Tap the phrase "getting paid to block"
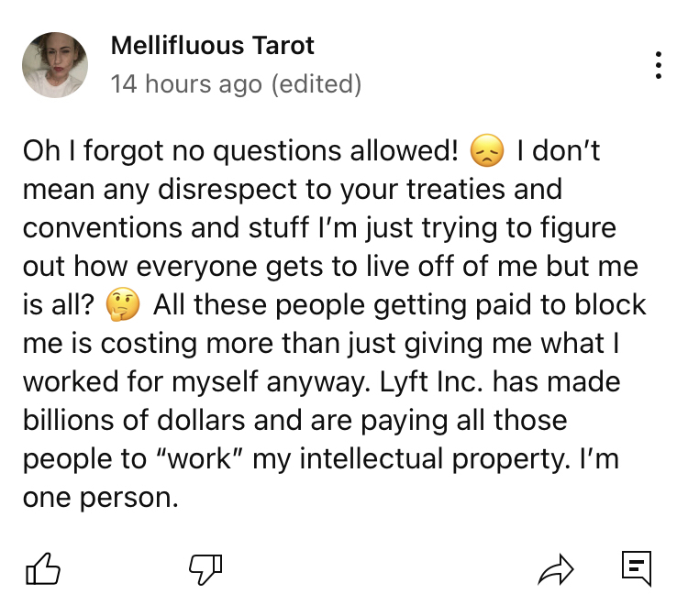 521,305
